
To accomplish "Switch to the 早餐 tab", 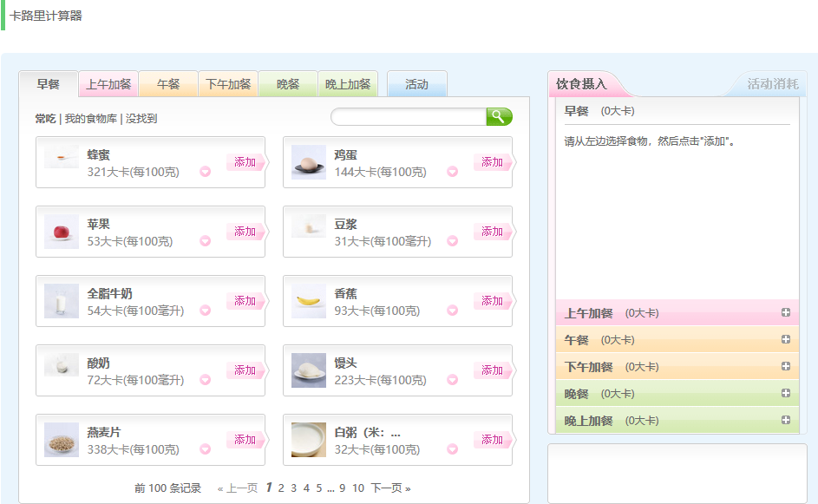I will [x=49, y=84].
